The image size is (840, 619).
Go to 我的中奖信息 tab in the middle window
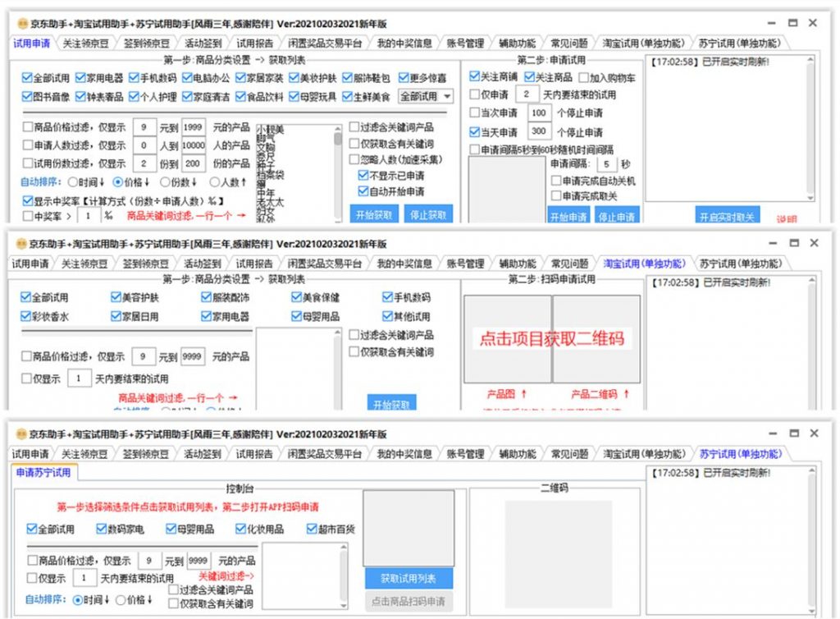(x=404, y=264)
